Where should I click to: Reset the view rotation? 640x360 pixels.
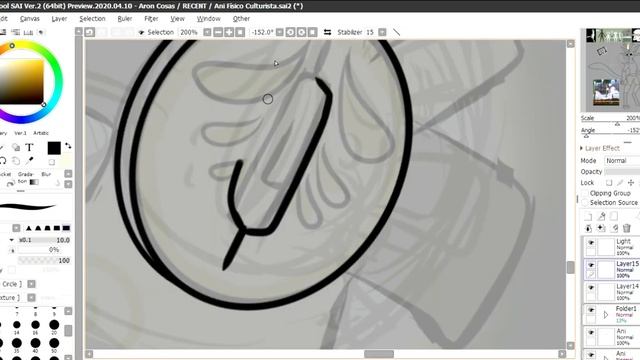click(312, 32)
